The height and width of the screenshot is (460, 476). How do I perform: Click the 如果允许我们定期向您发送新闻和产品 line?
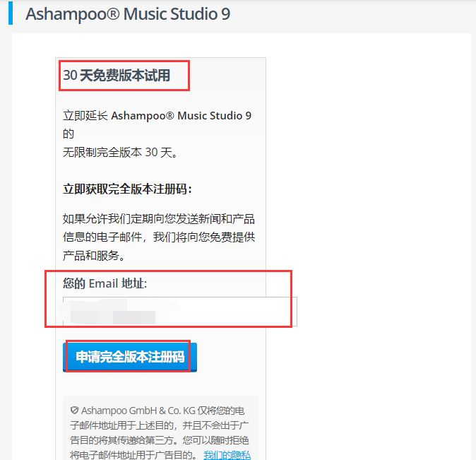[159, 219]
